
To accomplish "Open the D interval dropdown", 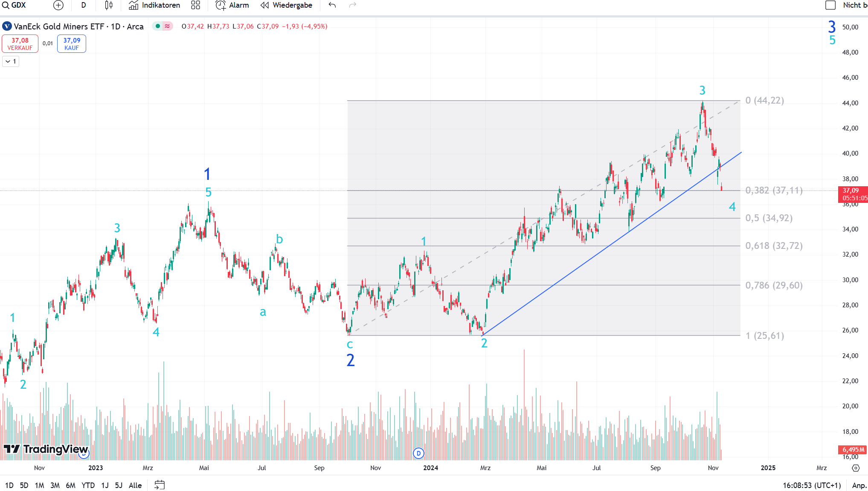I will coord(84,5).
